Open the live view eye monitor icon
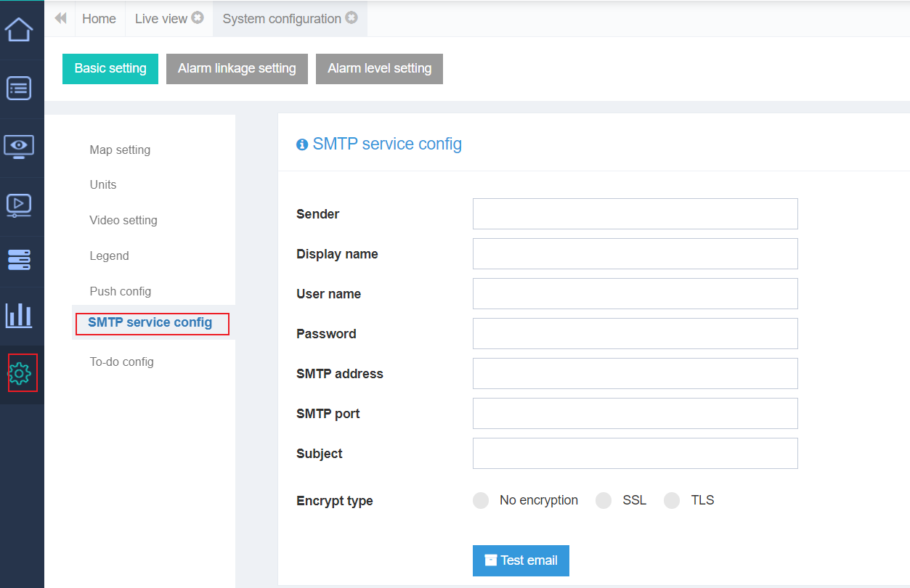 click(19, 146)
